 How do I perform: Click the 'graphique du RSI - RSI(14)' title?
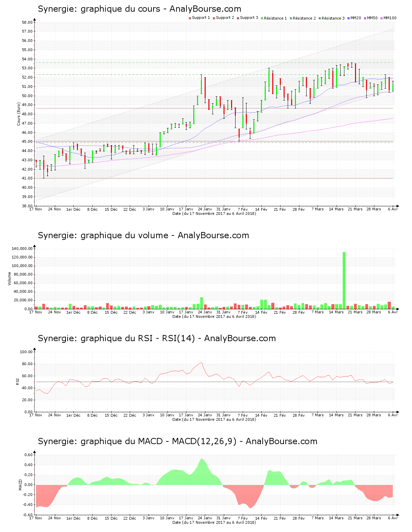[157, 338]
